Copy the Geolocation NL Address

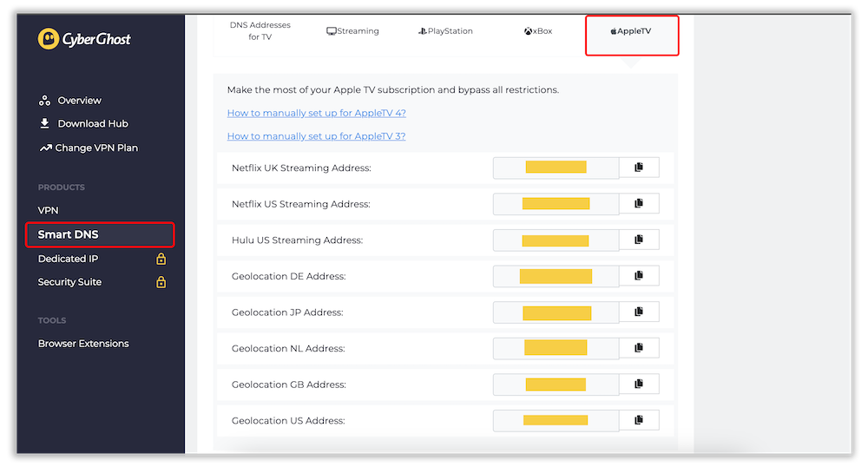coord(639,348)
